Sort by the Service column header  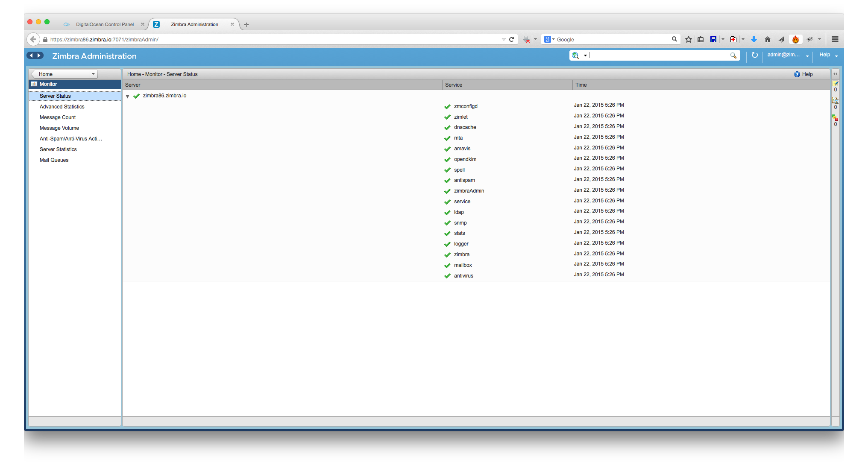pos(507,85)
